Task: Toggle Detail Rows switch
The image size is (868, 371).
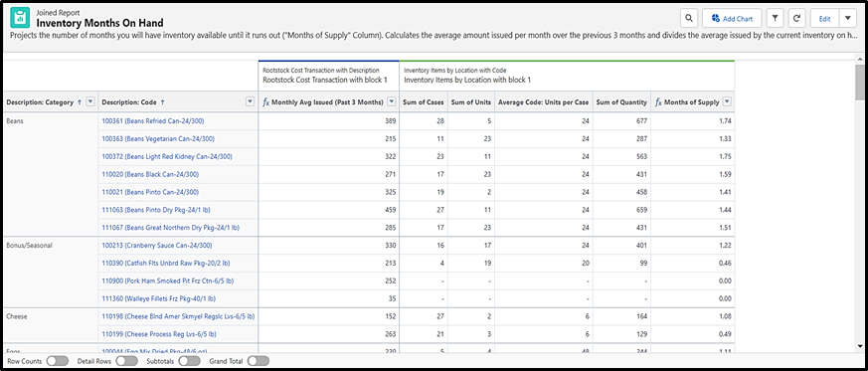Action: pos(126,361)
